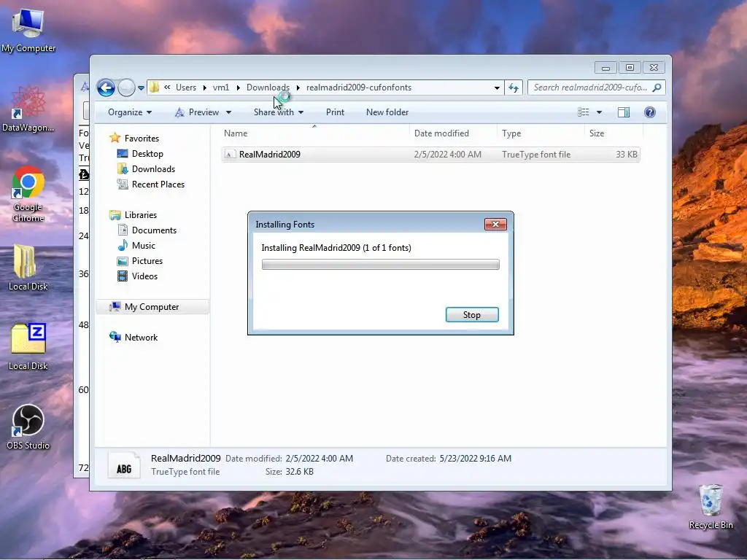Launch DataWagon shortcut on desktop

[28, 109]
